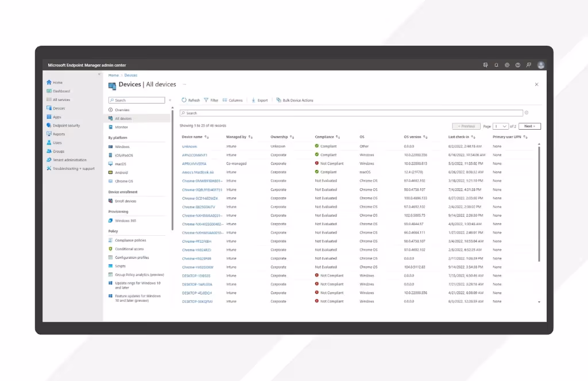Click the feedback icon in top bar

pyautogui.click(x=529, y=65)
